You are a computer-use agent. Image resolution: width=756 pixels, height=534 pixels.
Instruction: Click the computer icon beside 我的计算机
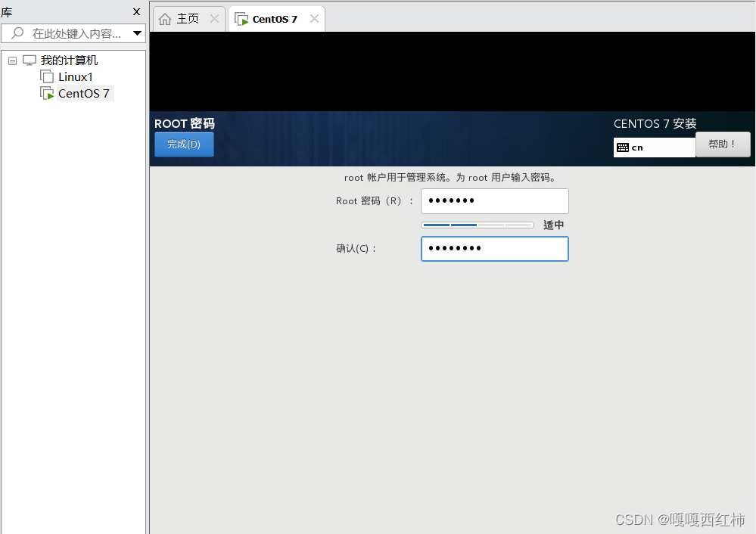[x=30, y=61]
